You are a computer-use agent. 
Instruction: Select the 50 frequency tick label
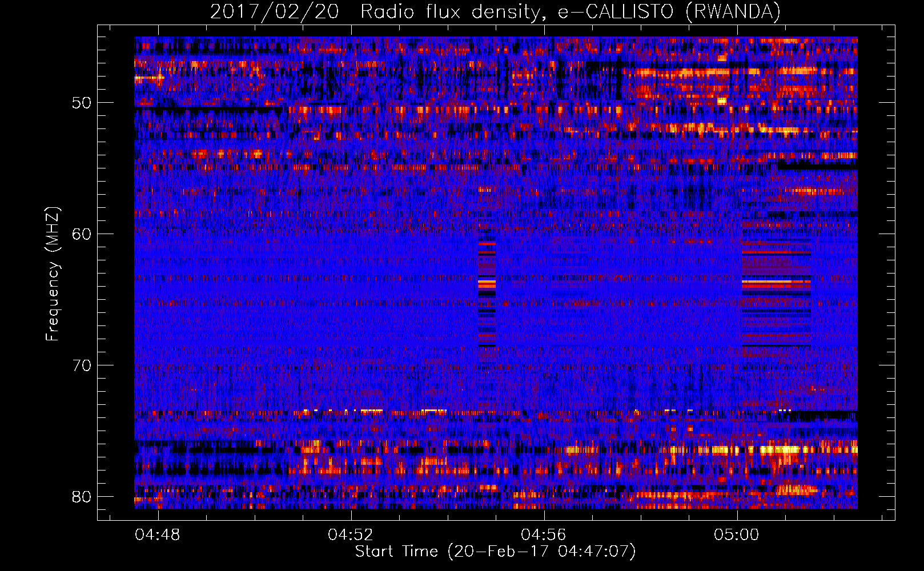[82, 103]
